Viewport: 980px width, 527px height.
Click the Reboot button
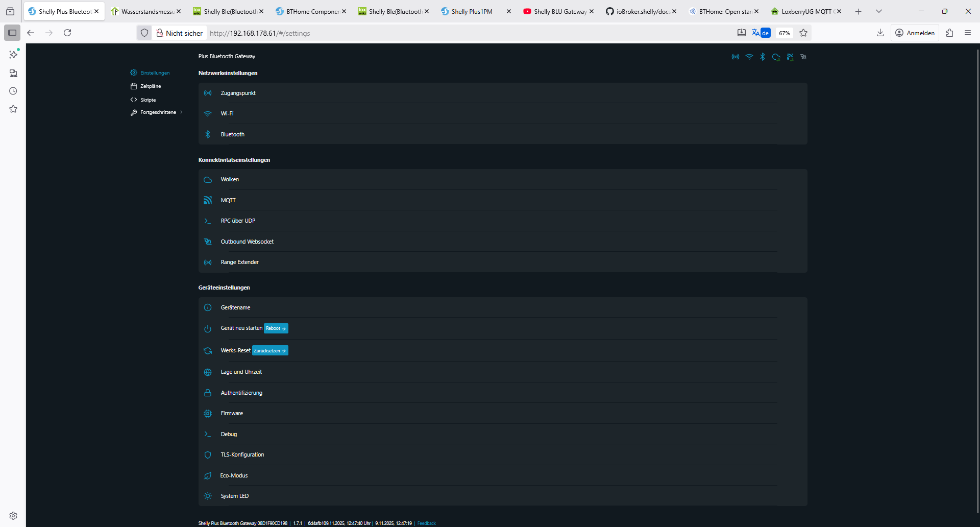point(276,328)
